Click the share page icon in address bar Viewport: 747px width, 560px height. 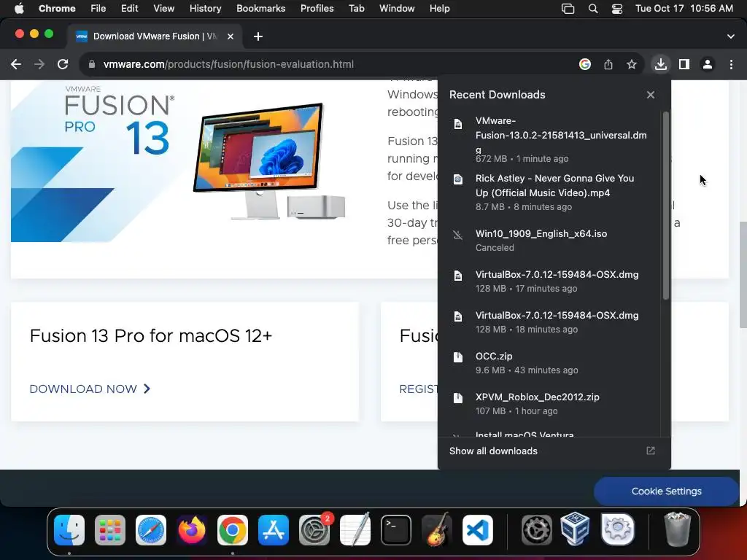[x=608, y=64]
